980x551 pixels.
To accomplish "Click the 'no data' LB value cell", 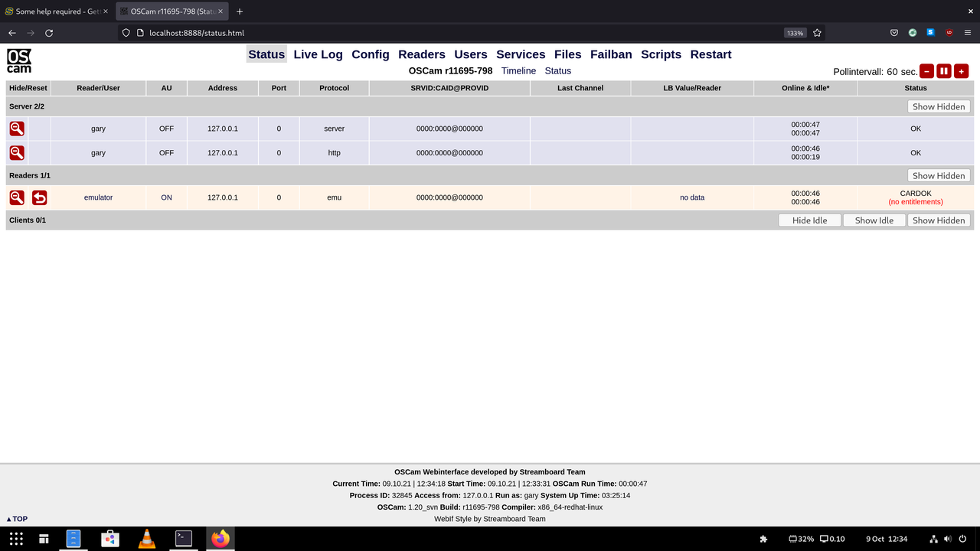I will click(692, 197).
